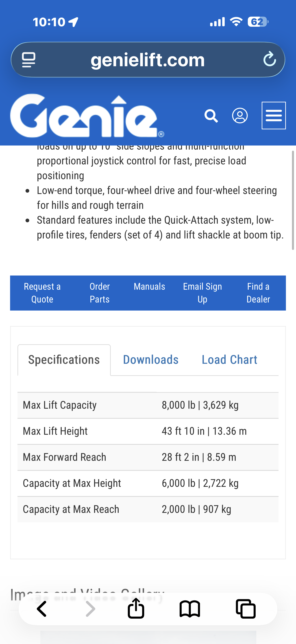Switch to the Load Chart tab
Screen dimensions: 296x644
coord(229,360)
